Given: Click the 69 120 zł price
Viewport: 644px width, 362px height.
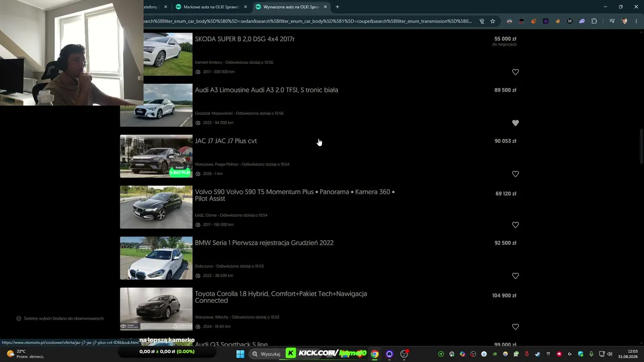Looking at the screenshot, I should [x=506, y=194].
